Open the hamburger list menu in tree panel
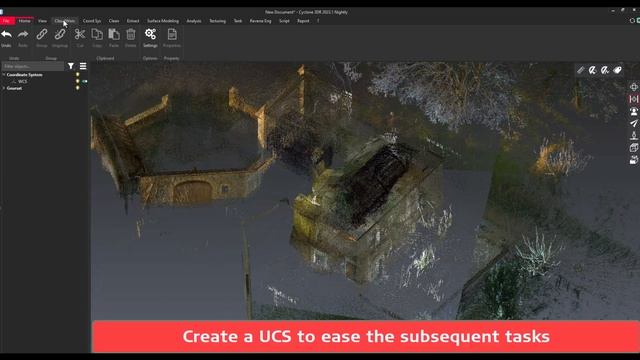640x360 pixels. click(x=83, y=66)
